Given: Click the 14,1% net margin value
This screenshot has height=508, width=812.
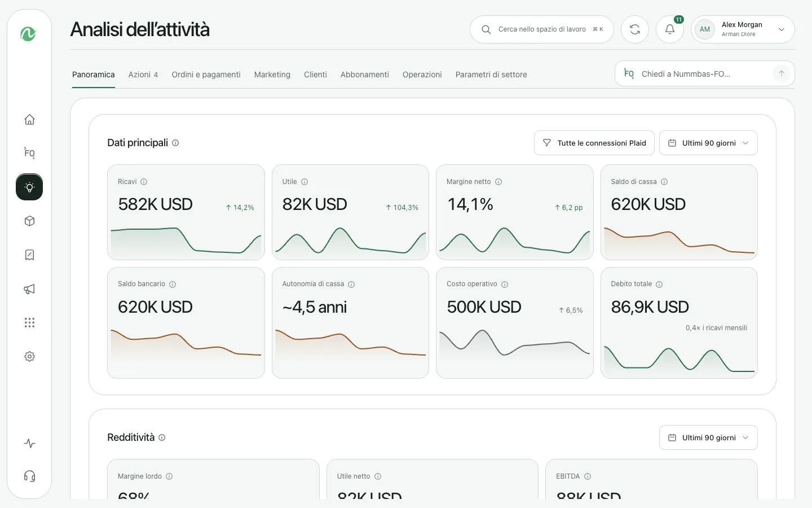Looking at the screenshot, I should pyautogui.click(x=470, y=204).
